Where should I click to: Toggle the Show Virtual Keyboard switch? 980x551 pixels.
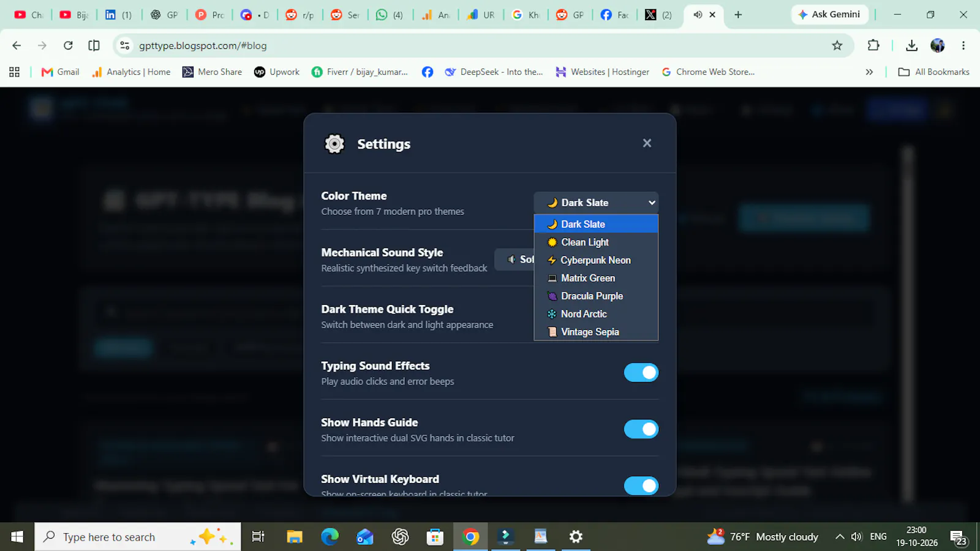pos(641,485)
